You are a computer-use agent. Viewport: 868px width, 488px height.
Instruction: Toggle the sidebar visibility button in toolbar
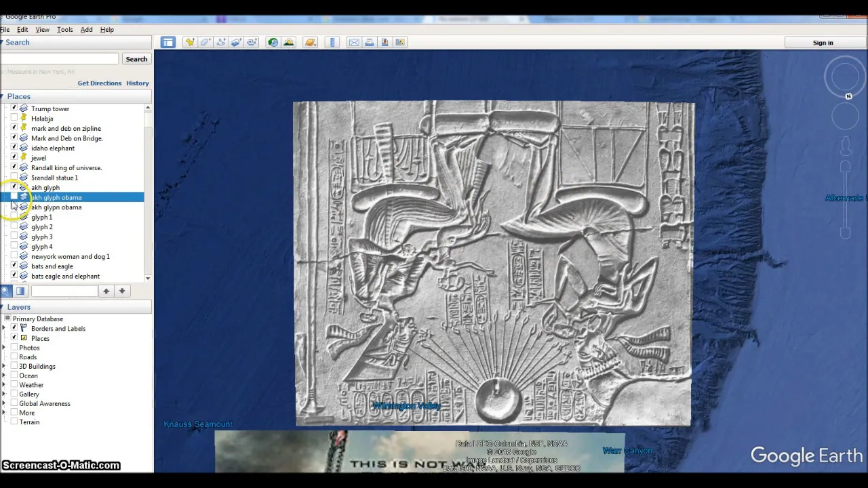pyautogui.click(x=168, y=42)
